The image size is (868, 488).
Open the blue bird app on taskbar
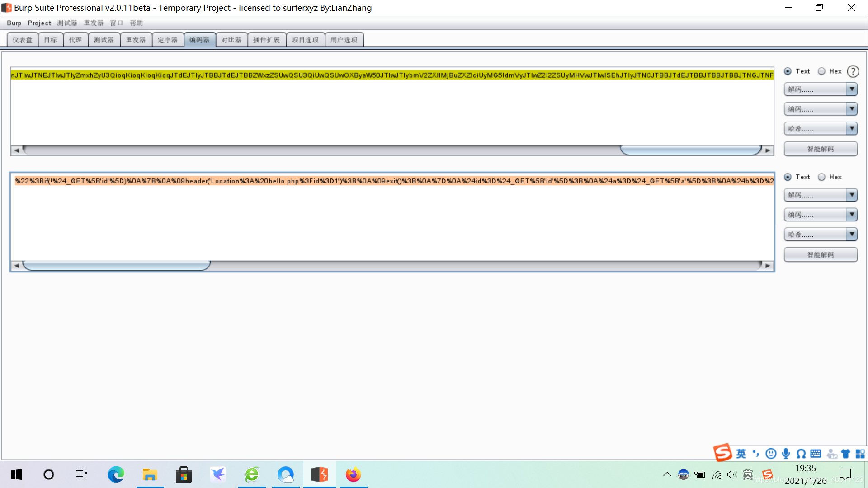218,474
